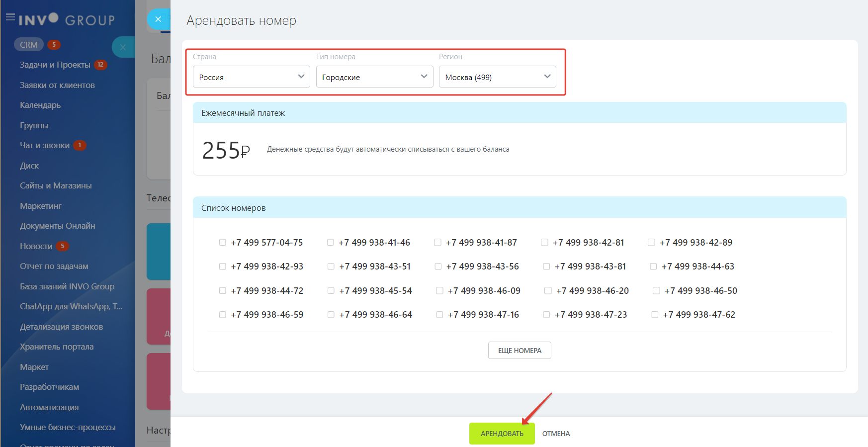Check number +7 499 938-43-56
Viewport: 868px width, 447px height.
[x=438, y=267]
